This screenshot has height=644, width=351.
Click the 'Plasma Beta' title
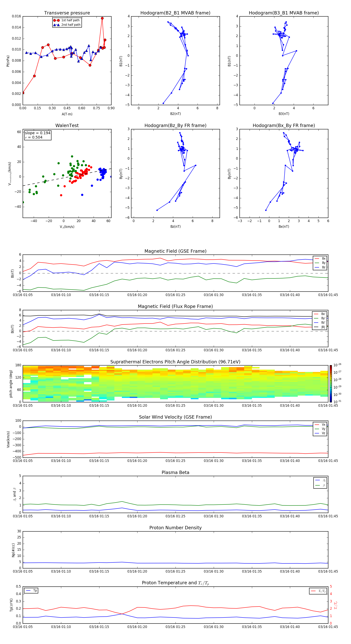[175, 472]
